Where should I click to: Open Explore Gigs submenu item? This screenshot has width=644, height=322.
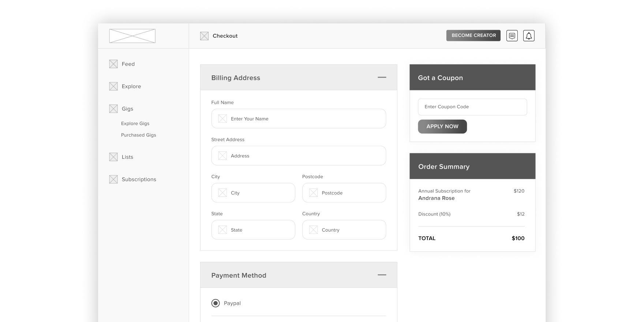tap(135, 124)
